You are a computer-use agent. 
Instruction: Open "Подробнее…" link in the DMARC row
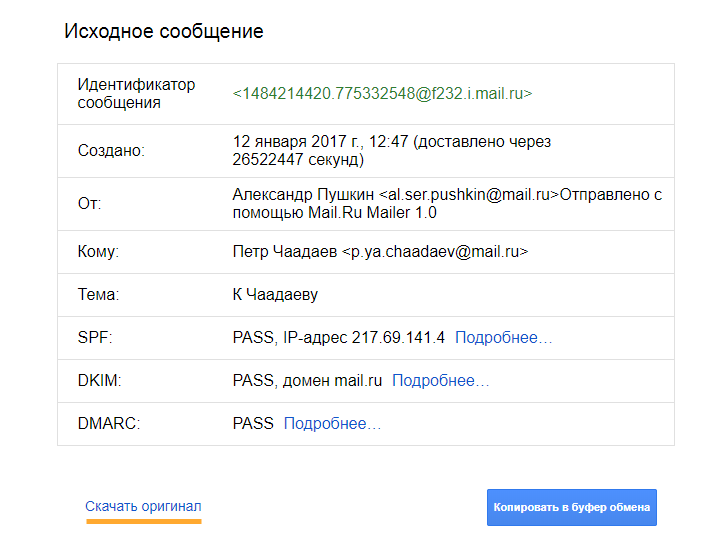pos(332,424)
